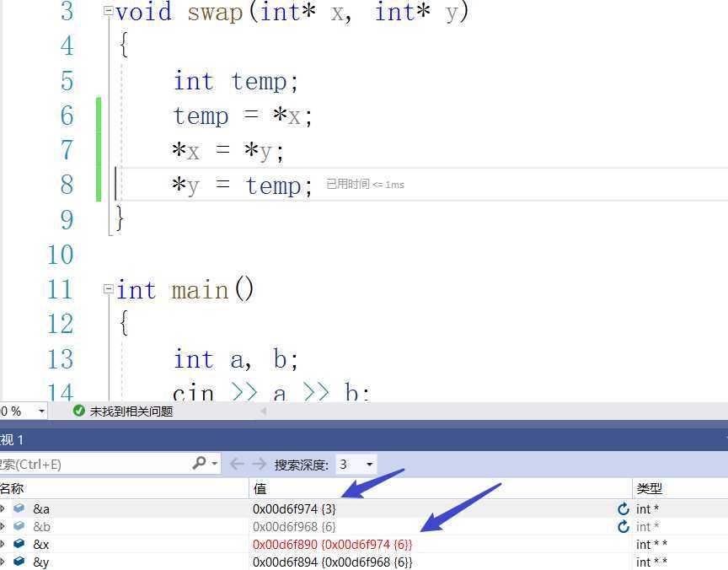Click the &y name cell in watch list
Viewport: 728px width, 570px height.
(40, 562)
